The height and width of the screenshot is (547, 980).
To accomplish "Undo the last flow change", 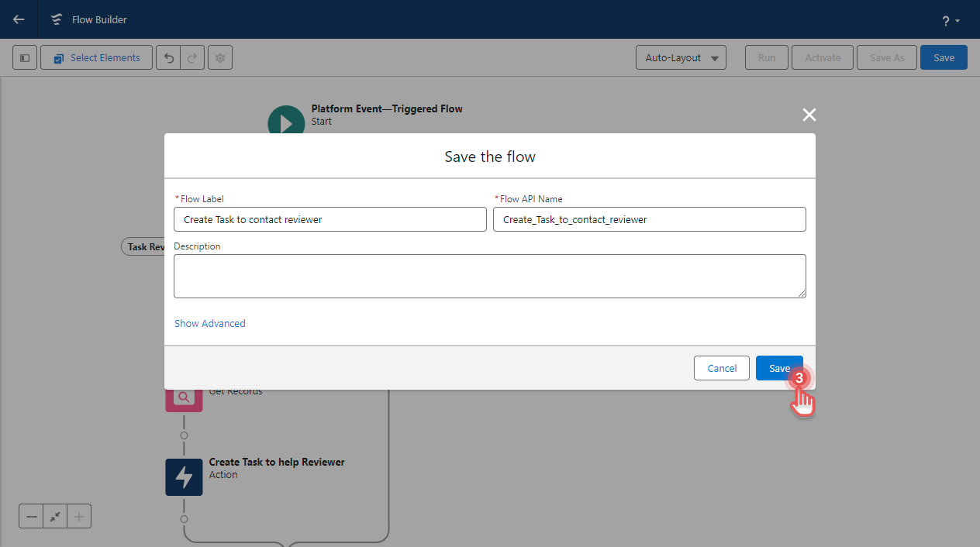I will [x=168, y=57].
